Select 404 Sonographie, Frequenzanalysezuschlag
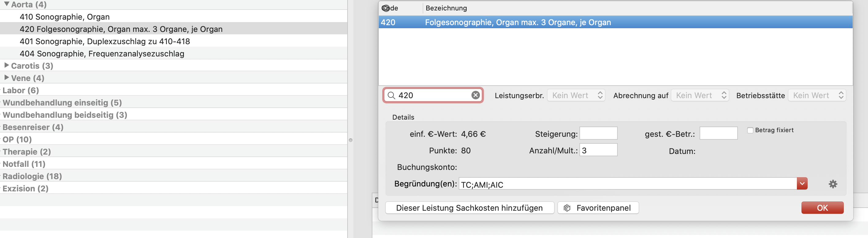 102,54
